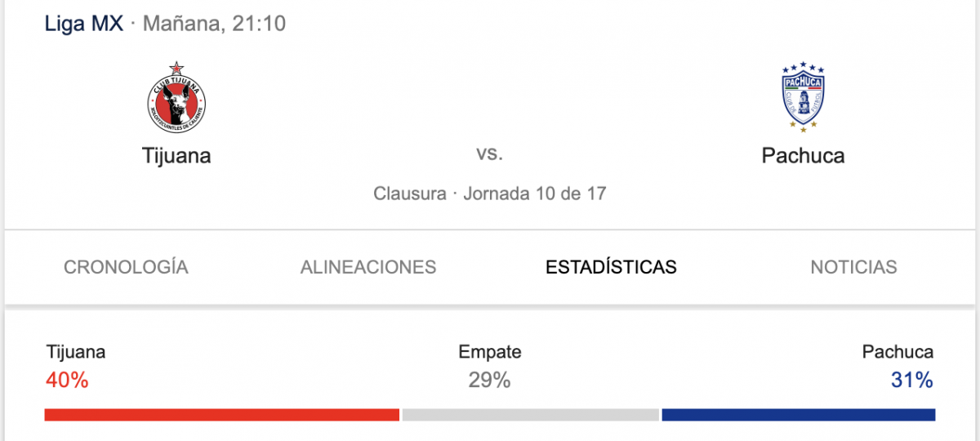Click the gray Empate probability bar
Screen dimensions: 980x441
click(x=531, y=415)
